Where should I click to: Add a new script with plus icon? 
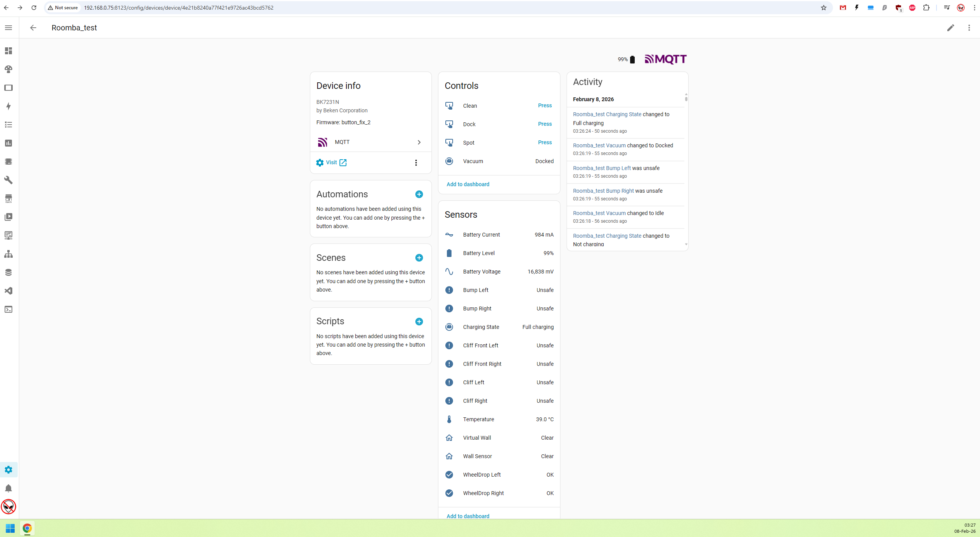[419, 322]
